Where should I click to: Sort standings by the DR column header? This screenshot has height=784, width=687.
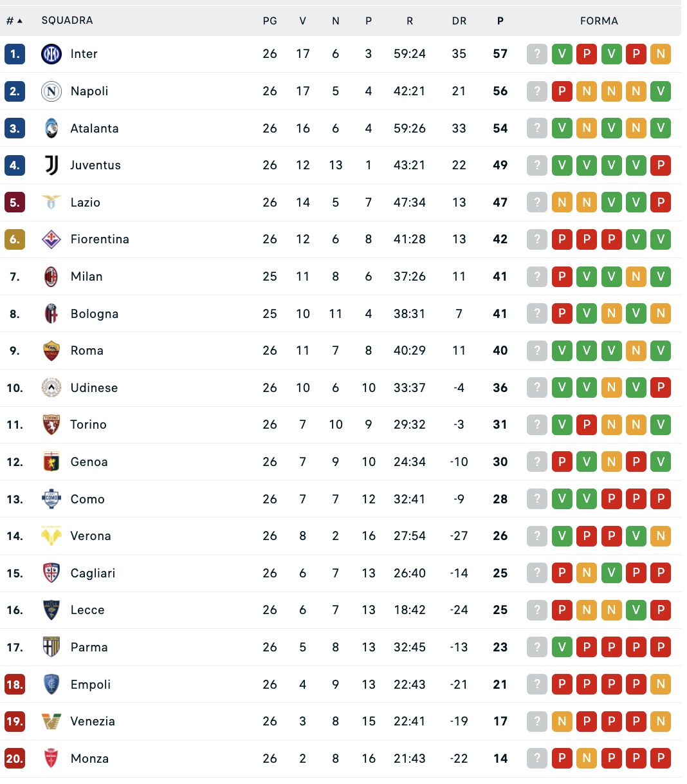[x=459, y=21]
